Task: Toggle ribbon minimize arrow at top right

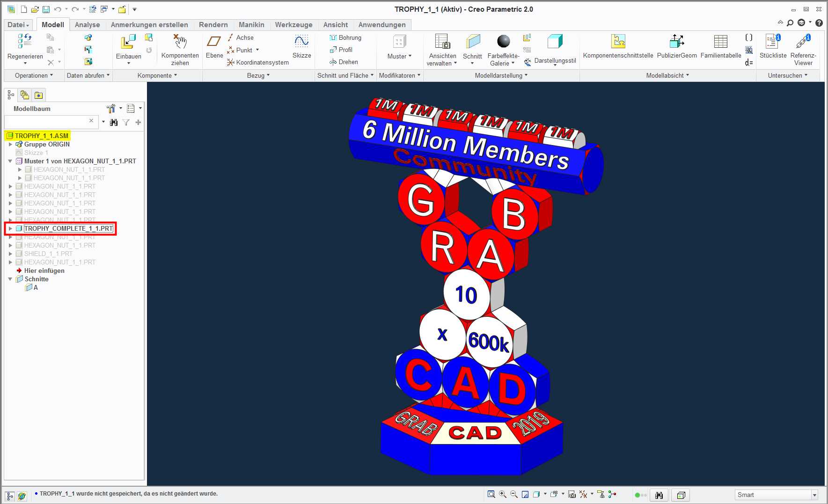Action: [x=780, y=22]
